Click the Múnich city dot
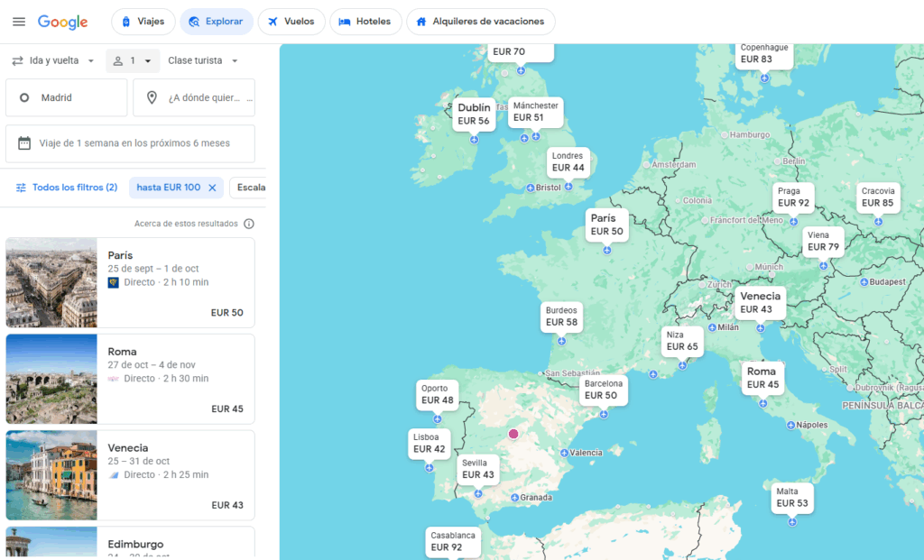 click(x=750, y=267)
